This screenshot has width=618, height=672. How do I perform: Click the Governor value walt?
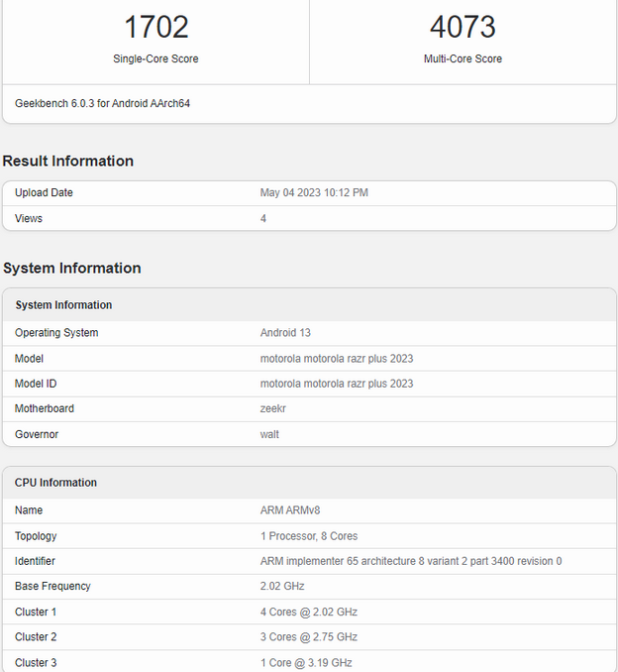(269, 434)
